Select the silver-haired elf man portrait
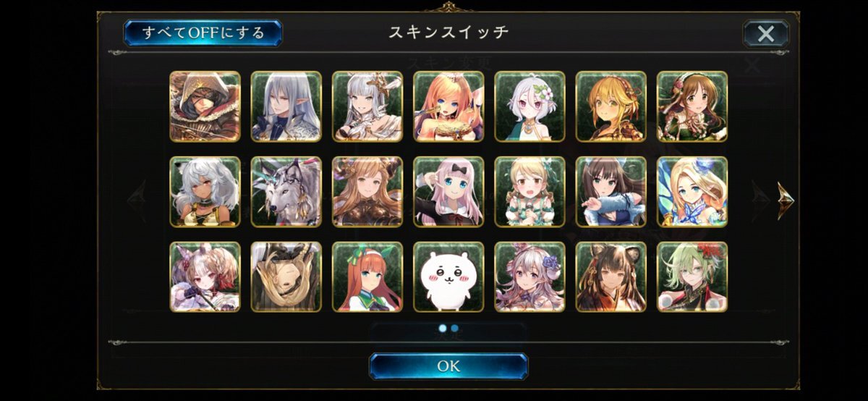The width and height of the screenshot is (868, 401). click(286, 106)
